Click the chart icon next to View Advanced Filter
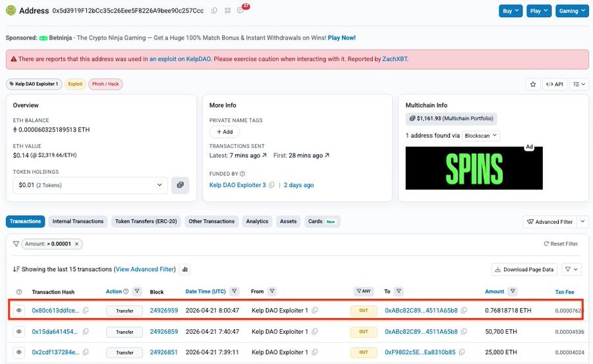The width and height of the screenshot is (593, 364). [184, 269]
